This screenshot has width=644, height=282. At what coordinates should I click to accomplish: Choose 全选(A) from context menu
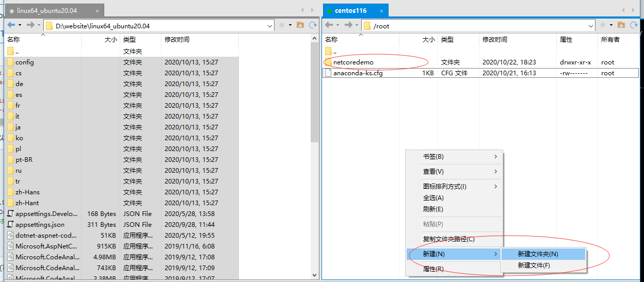[x=454, y=198]
